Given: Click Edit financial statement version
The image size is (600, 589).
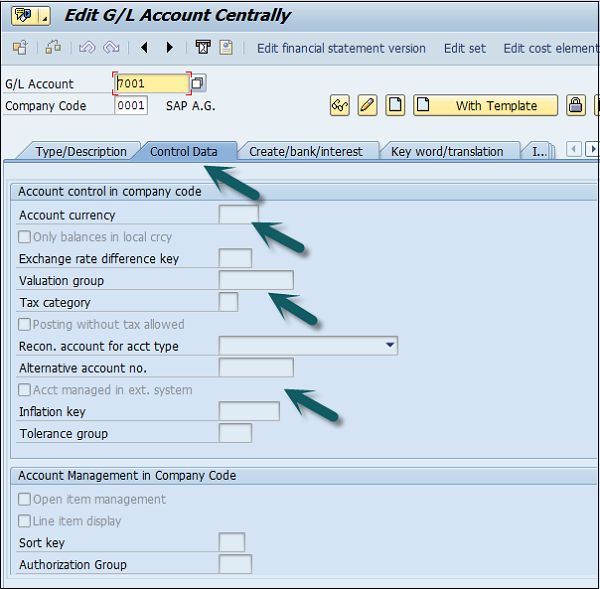Looking at the screenshot, I should [341, 48].
